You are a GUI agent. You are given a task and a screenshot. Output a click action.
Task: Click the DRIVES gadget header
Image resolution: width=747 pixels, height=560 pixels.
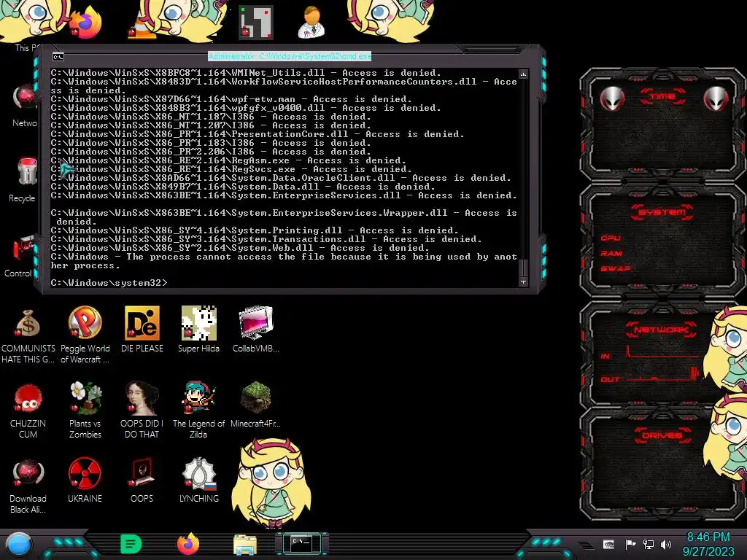click(x=662, y=435)
